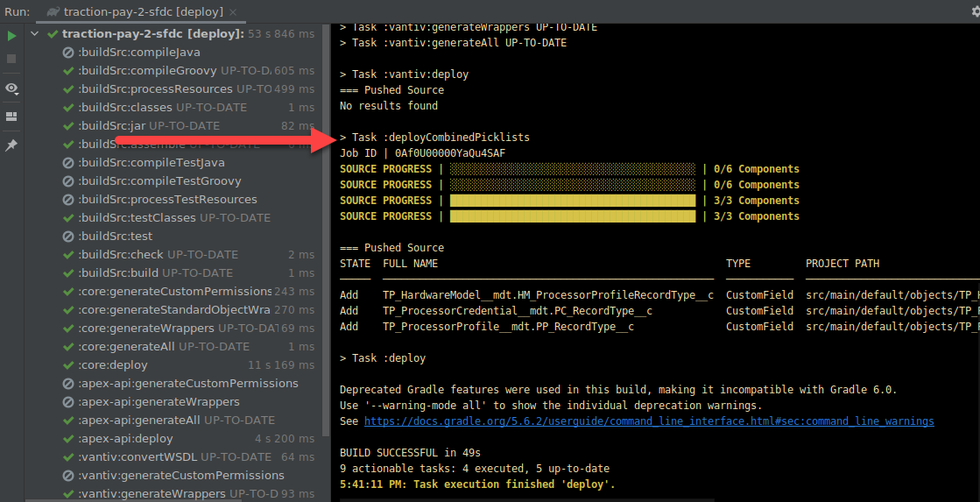
Task: Click the last yellow SOURCE PROGRESS bar
Action: tap(572, 216)
